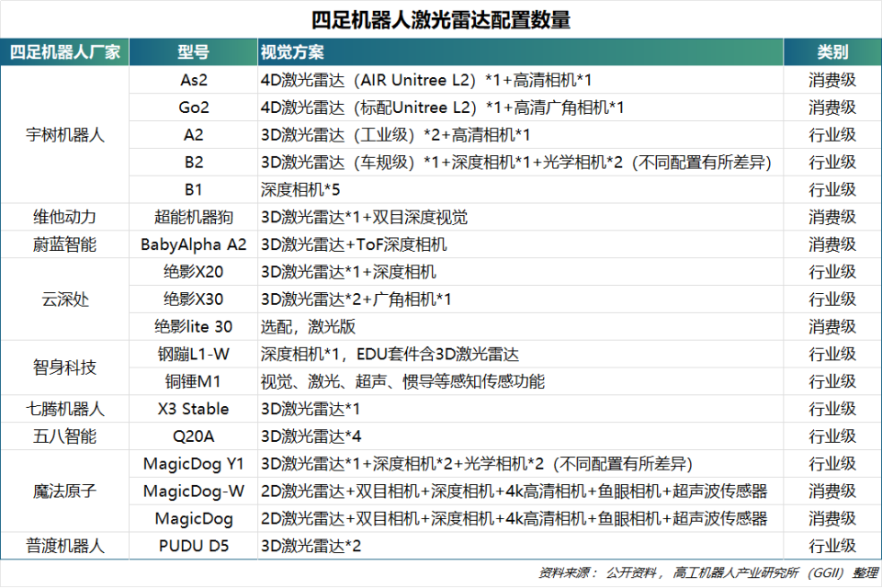Image resolution: width=882 pixels, height=588 pixels.
Task: Select the 3D激光雷达*2 cell for PUDU D5
Action: point(520,546)
